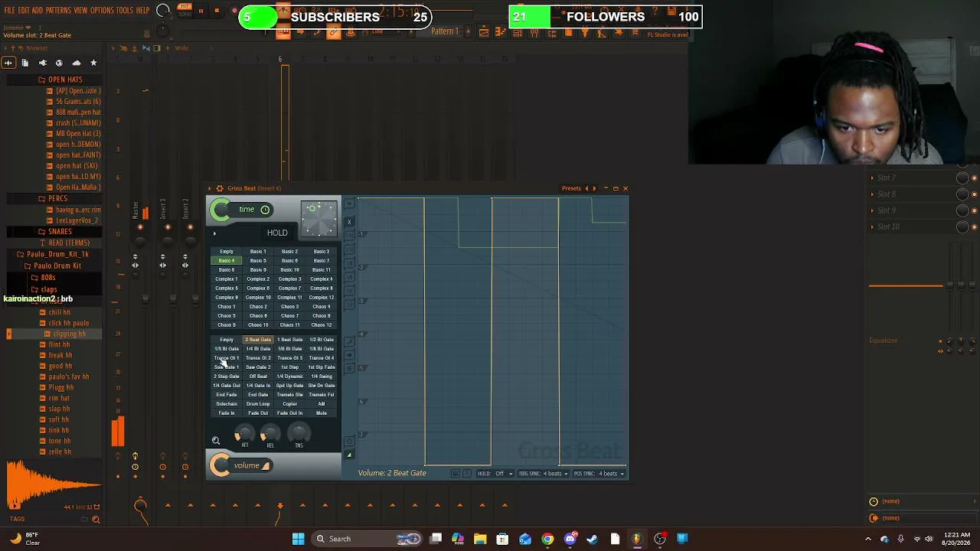
Task: Click the X button on envelope toolbar
Action: (349, 222)
